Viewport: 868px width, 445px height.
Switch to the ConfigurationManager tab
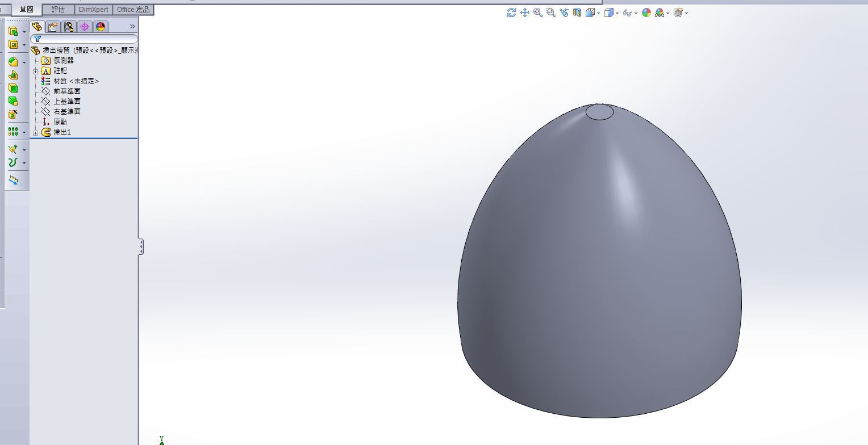[x=69, y=27]
